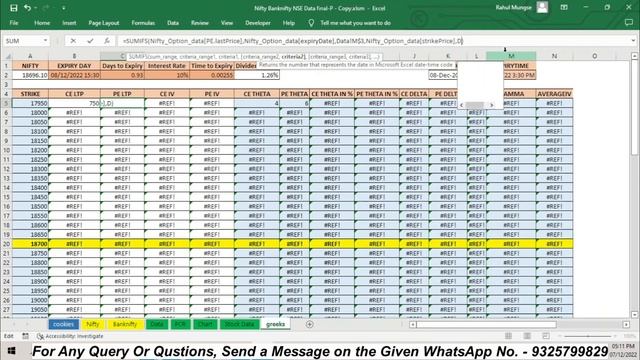The height and width of the screenshot is (360, 640).
Task: Open the Chart sheet tab
Action: click(x=205, y=324)
